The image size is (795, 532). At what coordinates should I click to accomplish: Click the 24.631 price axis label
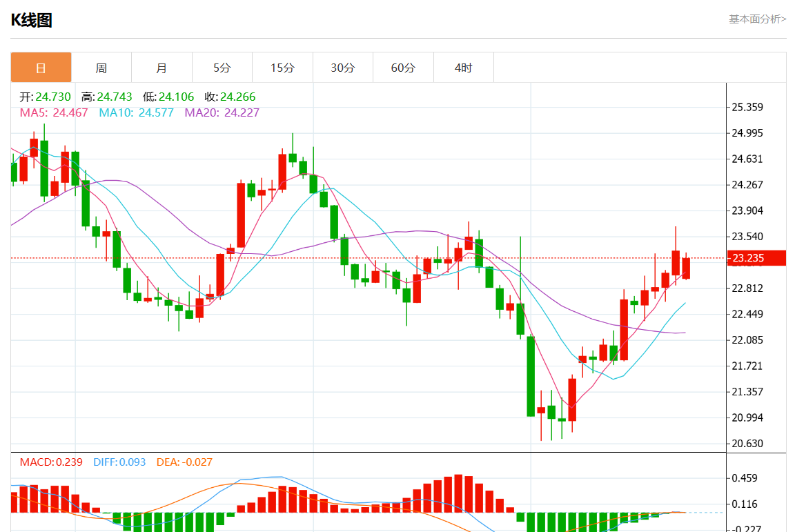[x=747, y=159]
